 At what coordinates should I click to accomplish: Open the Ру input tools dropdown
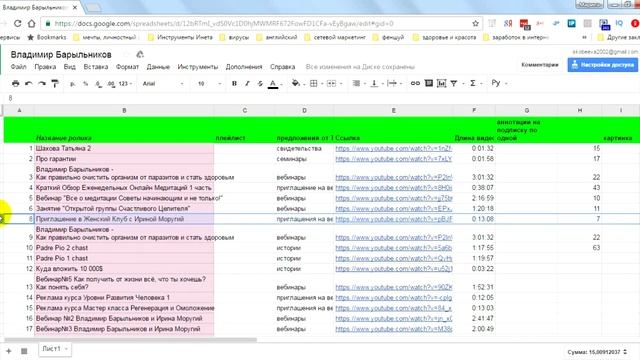(x=500, y=83)
